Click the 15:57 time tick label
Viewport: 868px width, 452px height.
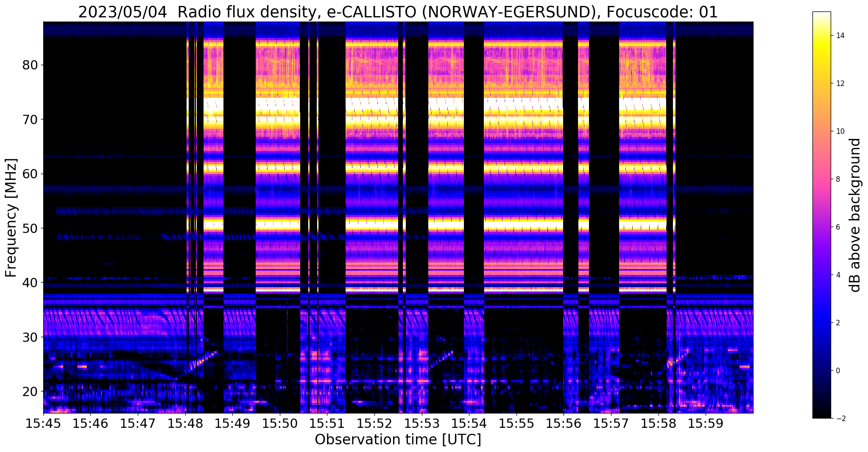(611, 423)
